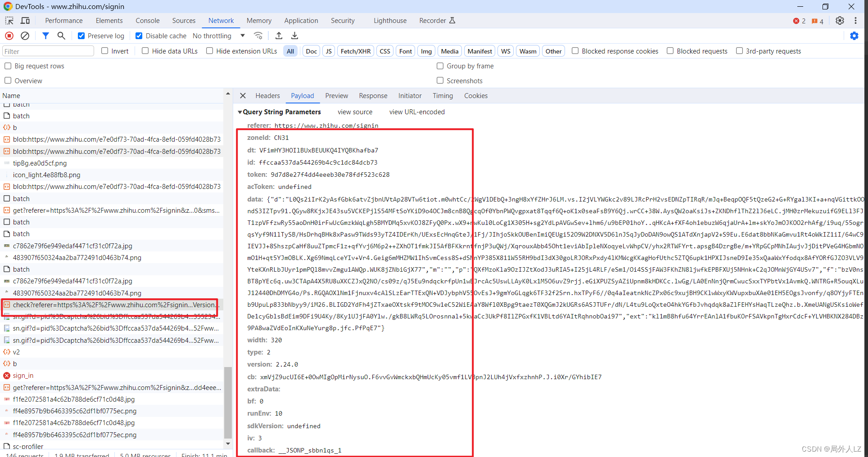
Task: Filter requests by Fetch/XHR
Action: pos(356,51)
